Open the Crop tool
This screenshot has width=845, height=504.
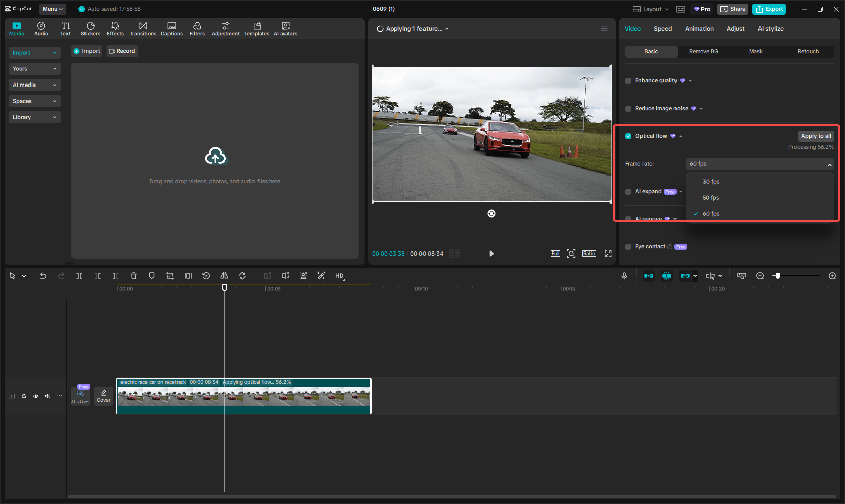point(170,276)
